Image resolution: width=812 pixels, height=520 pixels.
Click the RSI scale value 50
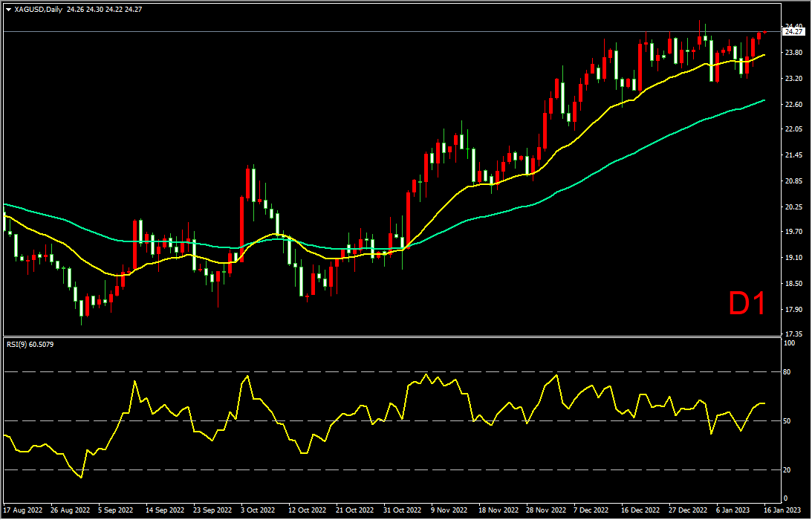[x=788, y=421]
